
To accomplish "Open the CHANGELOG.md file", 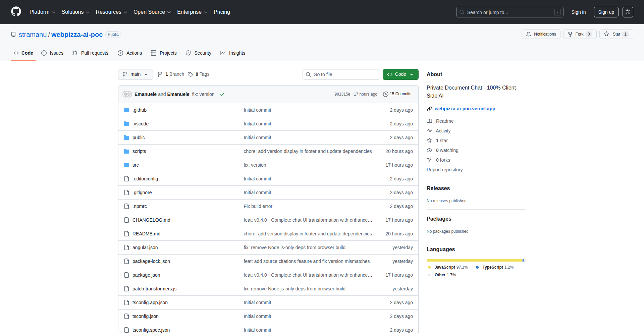I will 151,220.
